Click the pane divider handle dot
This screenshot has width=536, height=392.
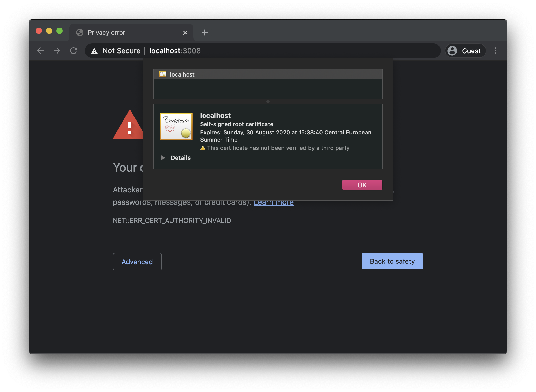tap(268, 102)
